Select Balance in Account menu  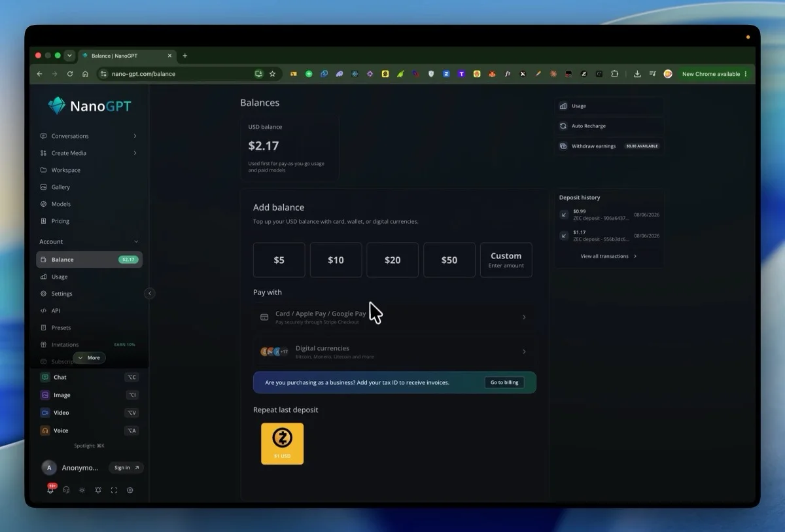tap(89, 260)
